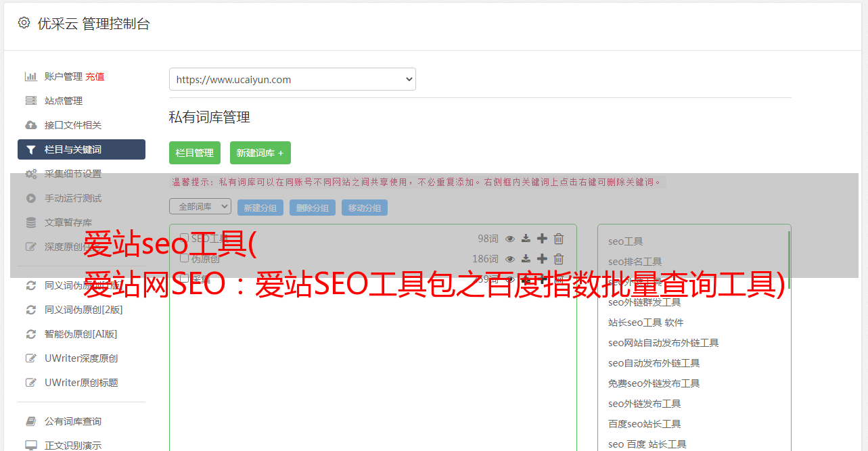Open 手动运行测试 in the sidebar

point(73,198)
